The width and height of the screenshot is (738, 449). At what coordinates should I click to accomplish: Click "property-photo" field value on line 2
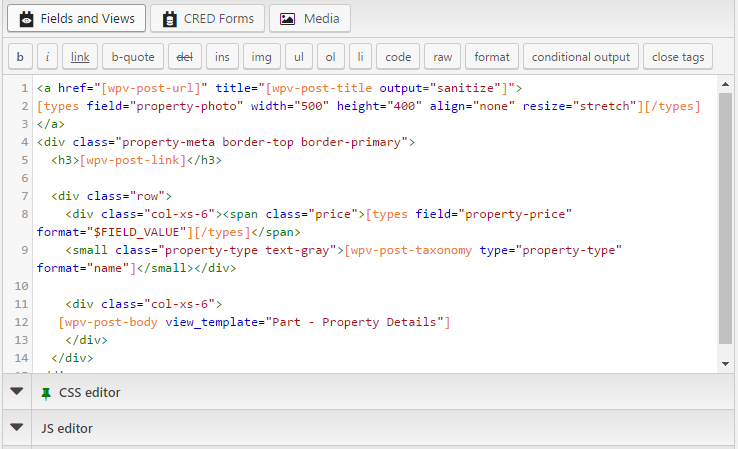[186, 106]
